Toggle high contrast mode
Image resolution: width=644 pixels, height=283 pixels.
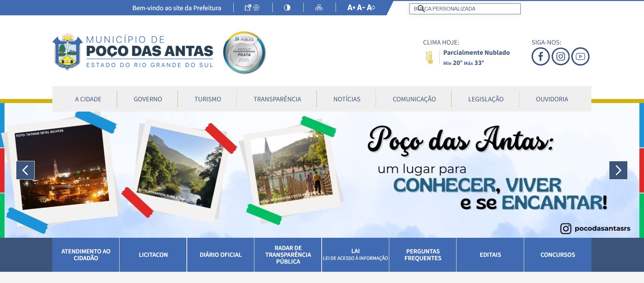coord(287,7)
